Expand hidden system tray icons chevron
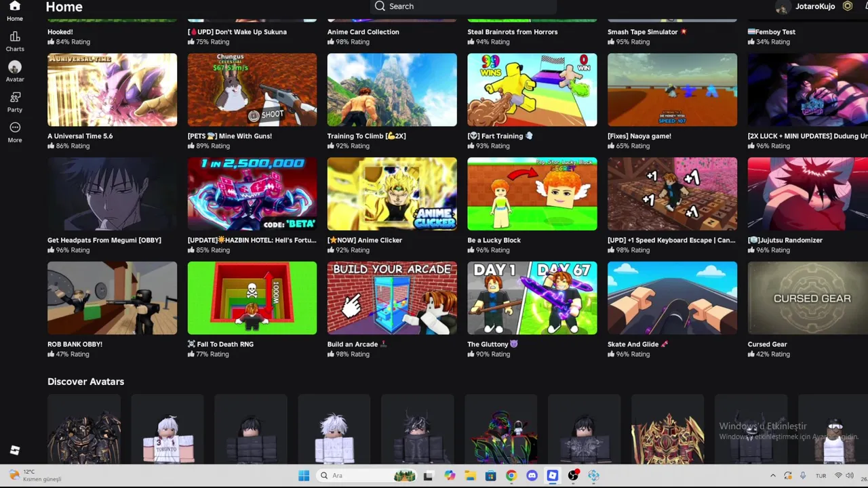Viewport: 868px width, 488px height. point(772,476)
